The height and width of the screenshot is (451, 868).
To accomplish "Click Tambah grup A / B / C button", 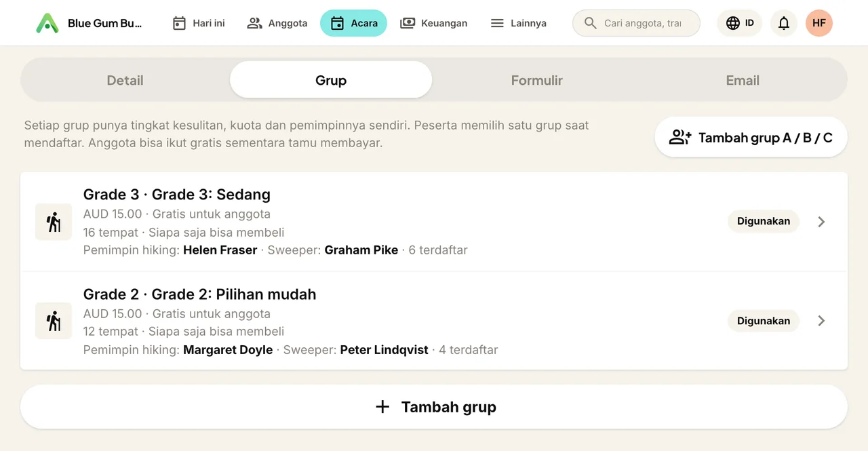I will click(x=751, y=138).
